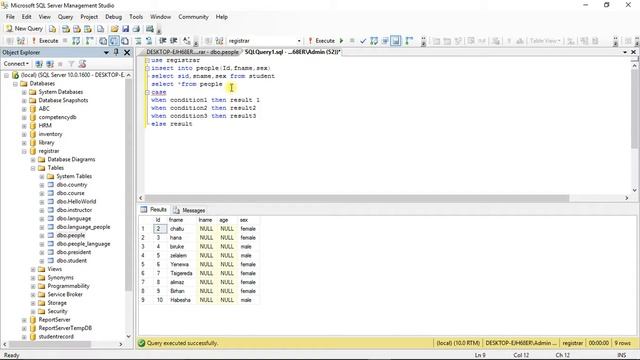Select the 'chaltu' result cell
Image resolution: width=640 pixels, height=360 pixels.
tap(181, 229)
